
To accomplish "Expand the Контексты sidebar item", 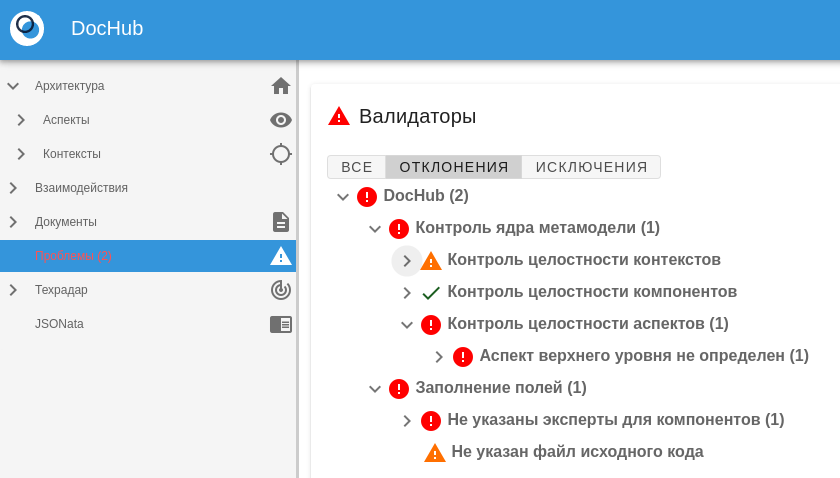I will 21,154.
